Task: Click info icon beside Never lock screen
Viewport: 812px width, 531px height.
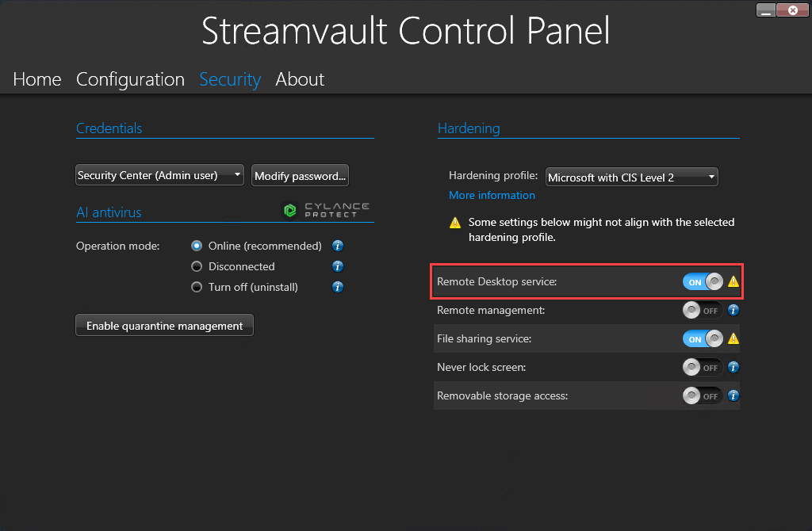Action: click(733, 367)
